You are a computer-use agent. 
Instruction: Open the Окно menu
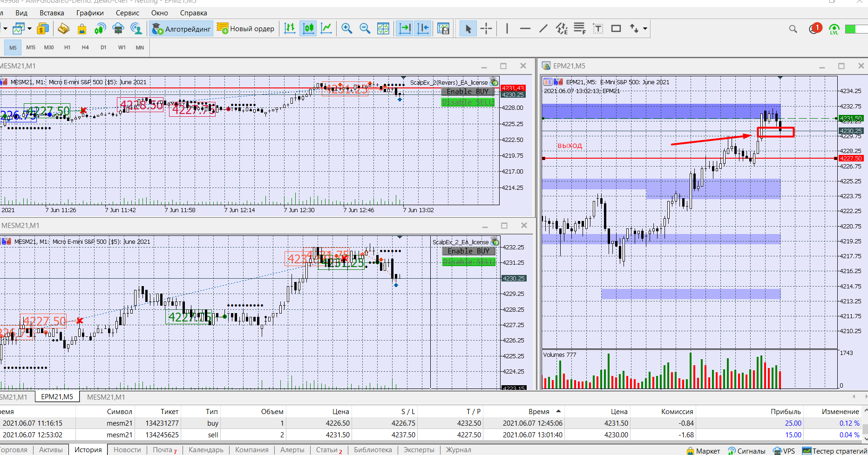click(159, 13)
